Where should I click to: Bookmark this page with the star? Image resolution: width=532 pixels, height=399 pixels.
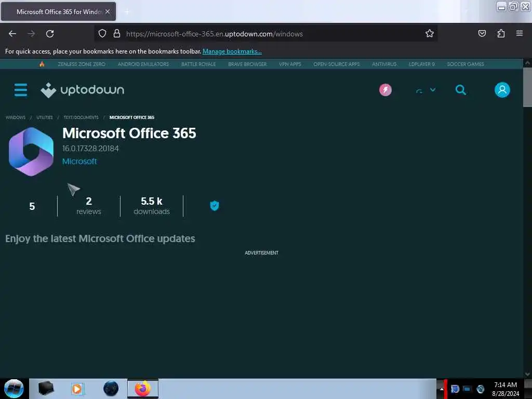click(x=430, y=33)
